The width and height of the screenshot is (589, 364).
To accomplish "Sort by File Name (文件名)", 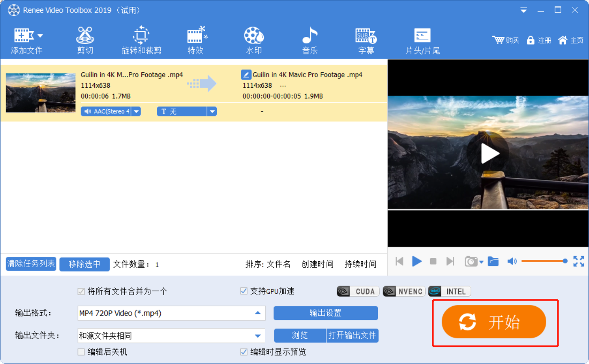I will tap(278, 264).
